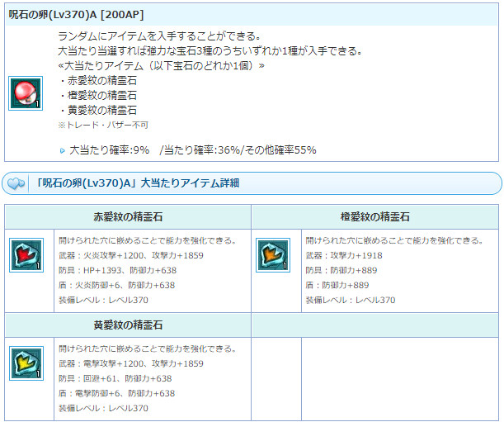Click the arrow bullet before 大当たり確率
Viewport: 504px width, 422px height.
pyautogui.click(x=62, y=151)
